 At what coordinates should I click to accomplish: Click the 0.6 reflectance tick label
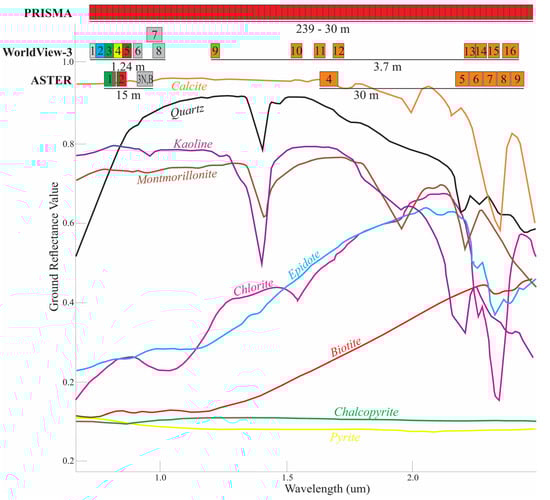(68, 223)
